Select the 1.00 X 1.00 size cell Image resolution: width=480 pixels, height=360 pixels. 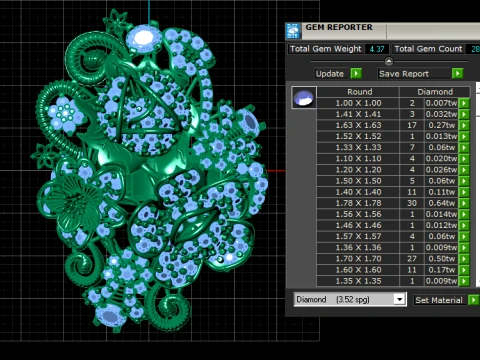pos(358,103)
